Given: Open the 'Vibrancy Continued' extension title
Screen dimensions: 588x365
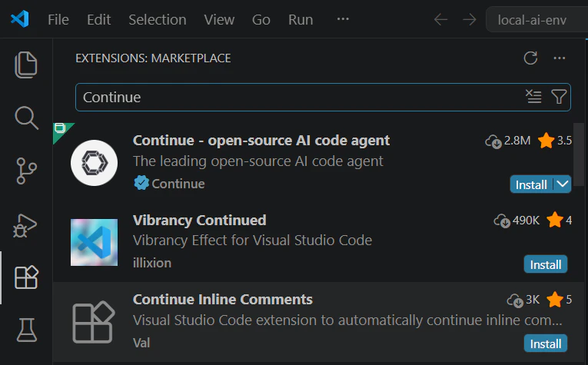Looking at the screenshot, I should coord(200,220).
